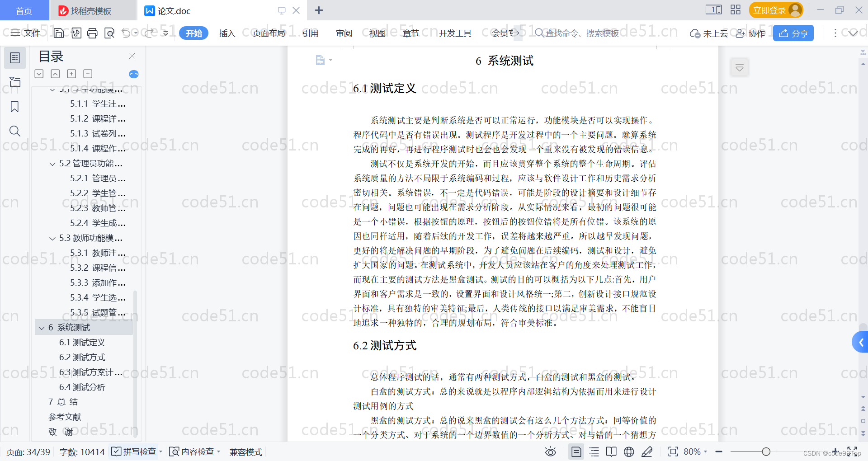Go to the 首页 home tab
This screenshot has height=461, width=868.
pos(24,10)
